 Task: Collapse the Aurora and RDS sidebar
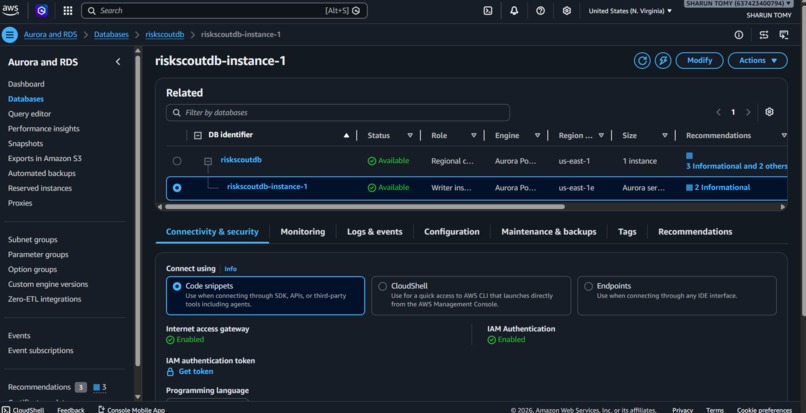118,62
